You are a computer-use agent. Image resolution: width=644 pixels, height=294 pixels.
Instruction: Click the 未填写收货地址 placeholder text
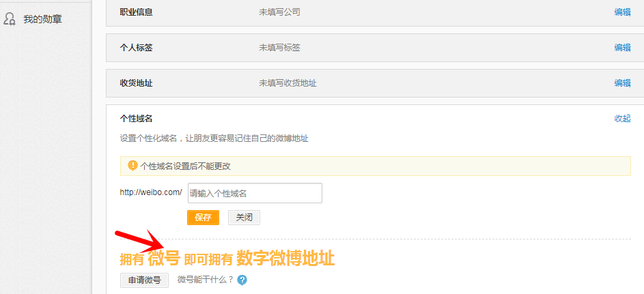[288, 83]
